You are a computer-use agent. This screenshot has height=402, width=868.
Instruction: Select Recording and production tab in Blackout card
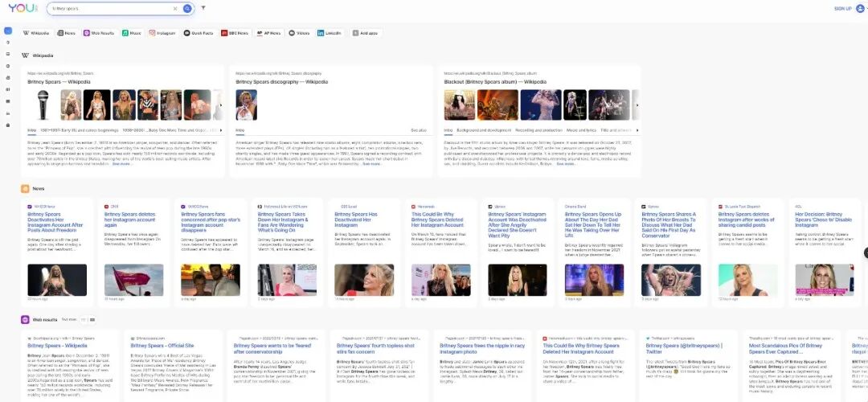538,131
